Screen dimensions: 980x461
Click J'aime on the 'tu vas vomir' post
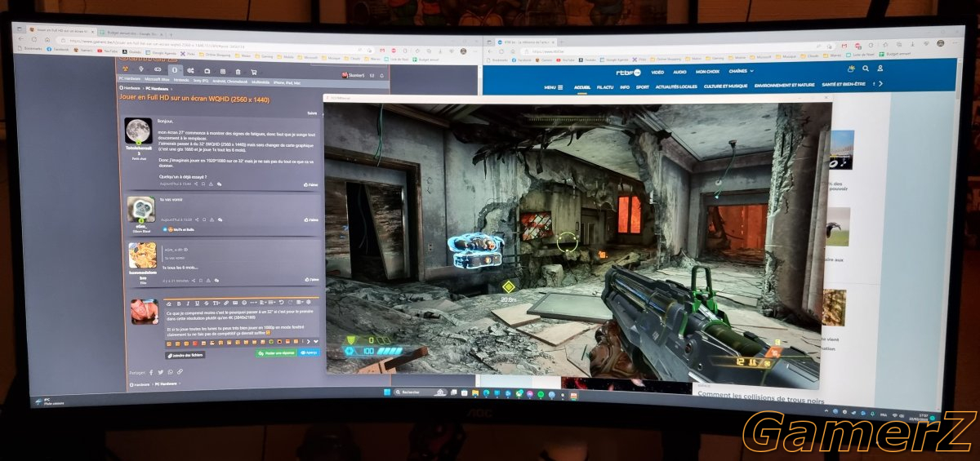pos(311,219)
